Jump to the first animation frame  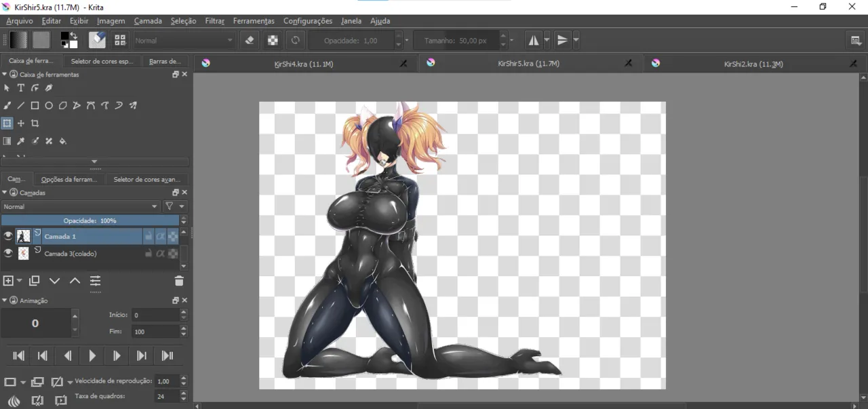coord(19,355)
